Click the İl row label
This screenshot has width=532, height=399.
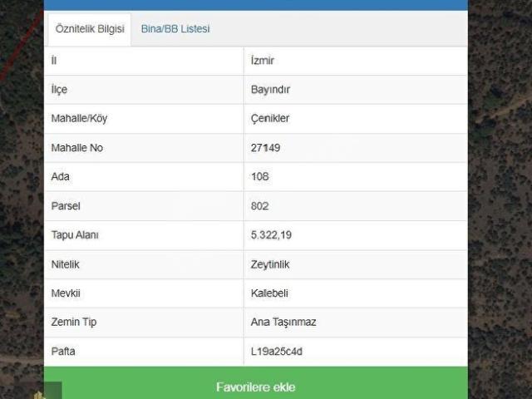[x=53, y=61]
